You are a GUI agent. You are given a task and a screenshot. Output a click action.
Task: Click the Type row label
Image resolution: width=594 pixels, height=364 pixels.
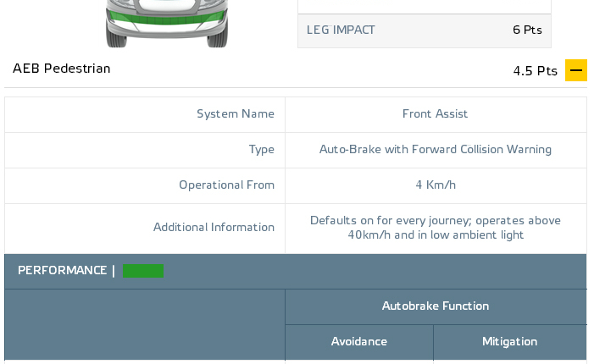point(261,150)
